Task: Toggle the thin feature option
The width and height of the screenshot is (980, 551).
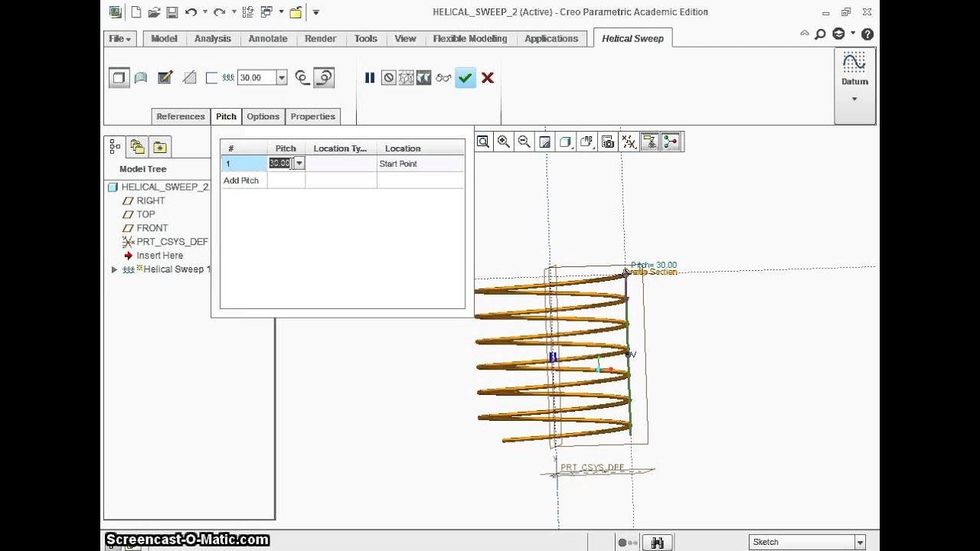Action: coord(212,77)
